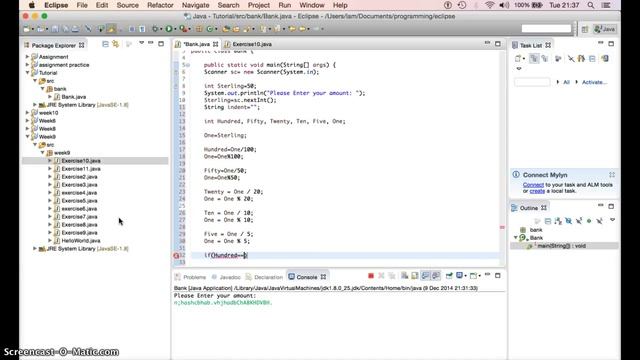Click the Sort icon in Outline toolbar

[558, 221]
